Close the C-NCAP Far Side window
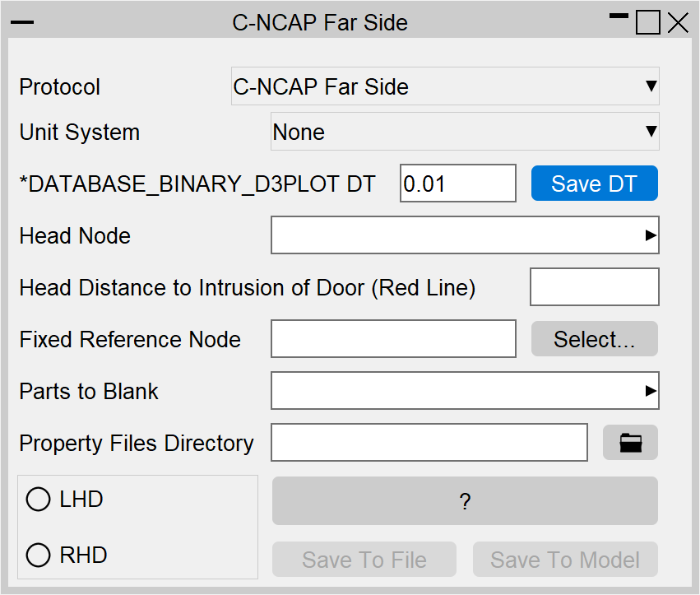Image resolution: width=700 pixels, height=595 pixels. point(678,23)
